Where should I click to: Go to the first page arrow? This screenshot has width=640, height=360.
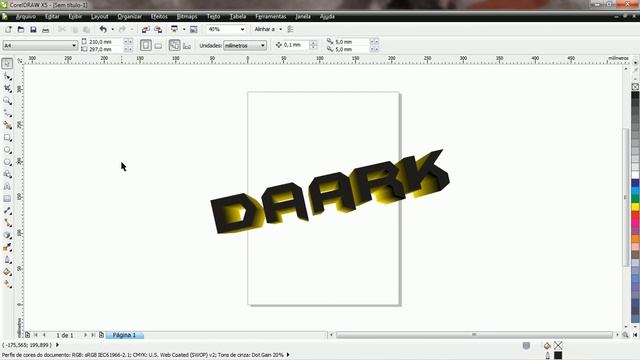pos(36,335)
